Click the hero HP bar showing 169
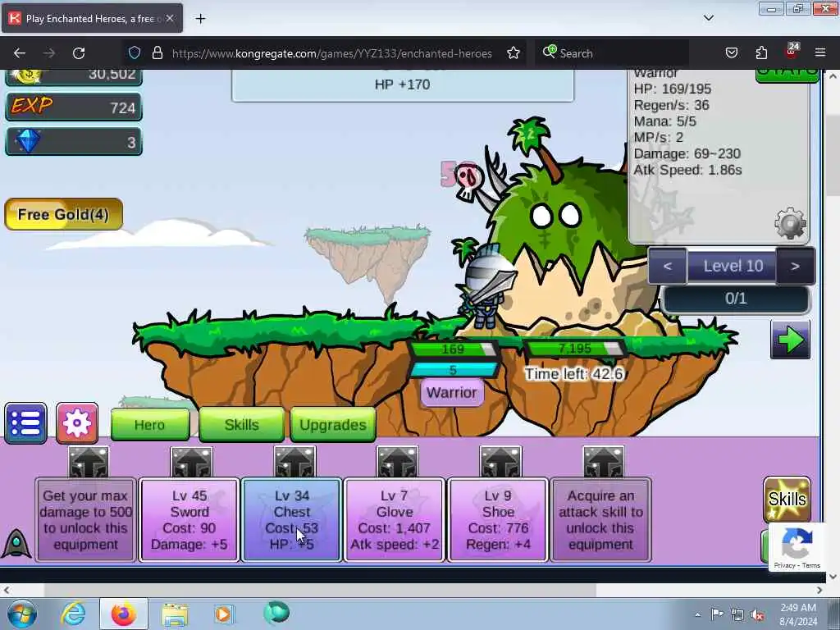 (453, 349)
